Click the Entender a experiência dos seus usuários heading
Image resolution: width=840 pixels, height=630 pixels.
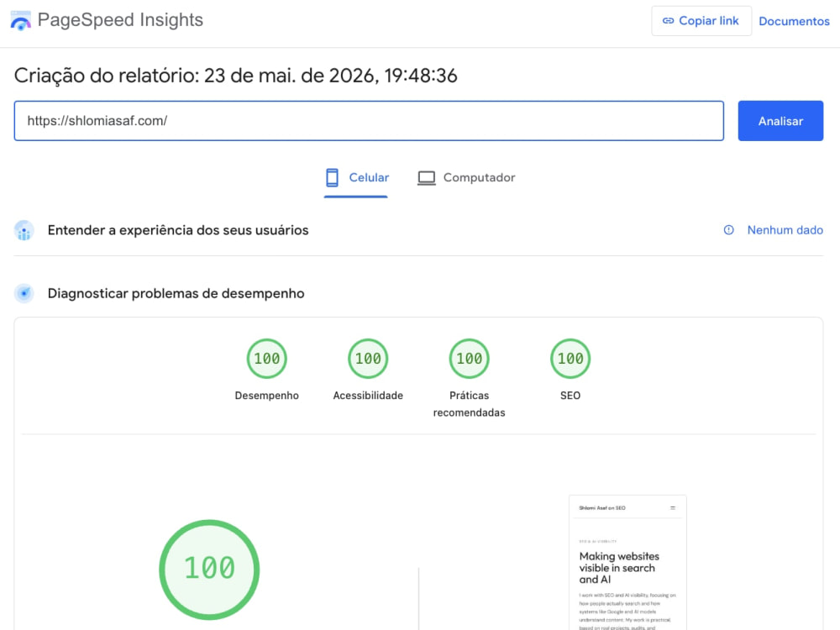[x=178, y=230]
